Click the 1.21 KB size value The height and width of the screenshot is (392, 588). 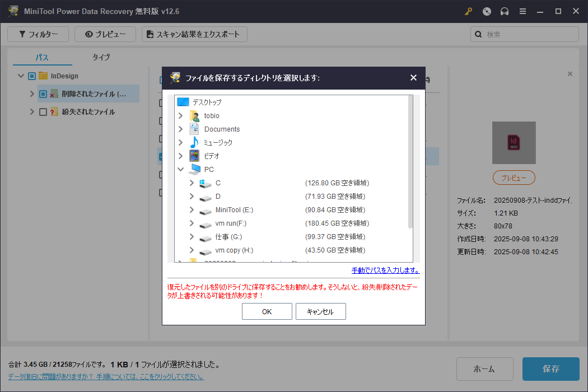point(506,213)
